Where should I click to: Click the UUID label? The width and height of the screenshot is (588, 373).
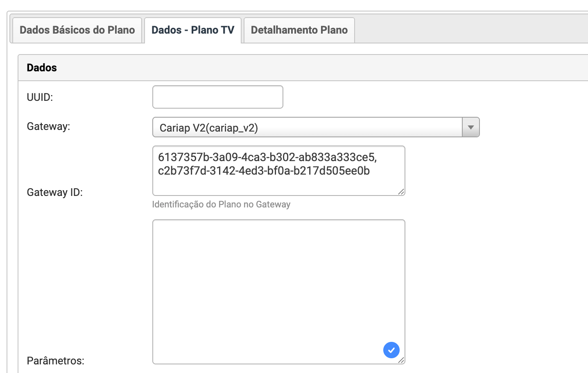tap(40, 97)
